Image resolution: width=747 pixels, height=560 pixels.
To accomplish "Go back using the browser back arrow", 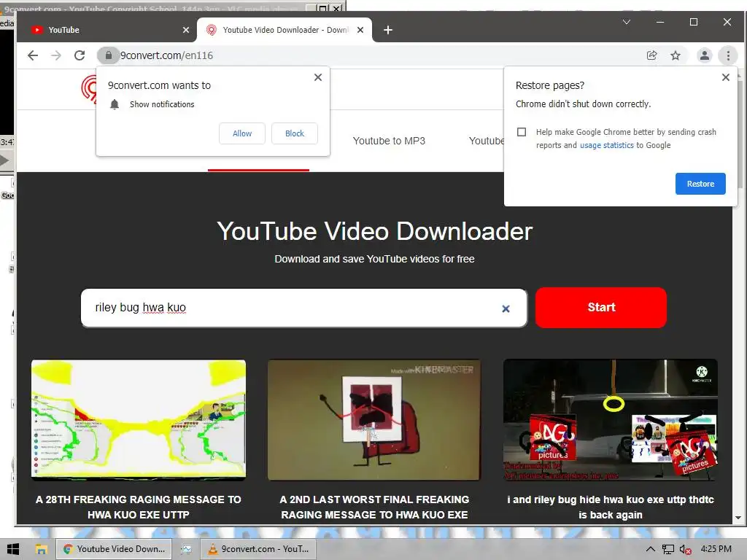I will (32, 55).
